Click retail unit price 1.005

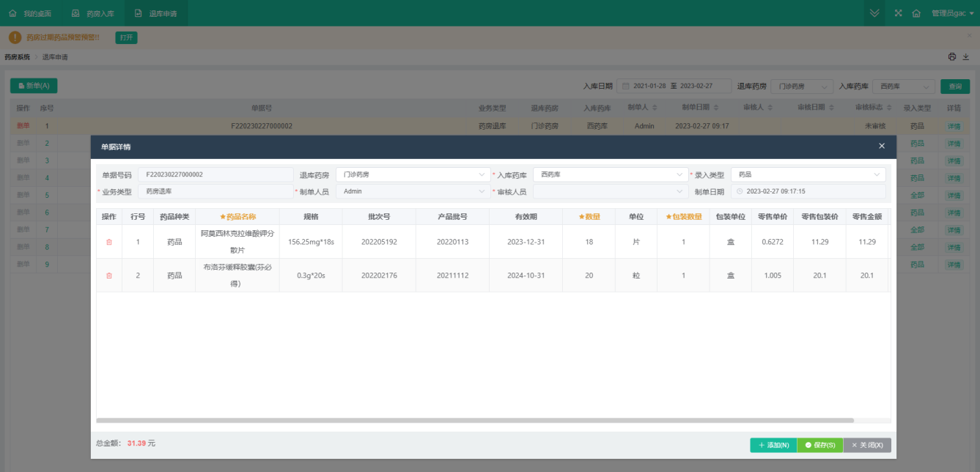tap(773, 276)
